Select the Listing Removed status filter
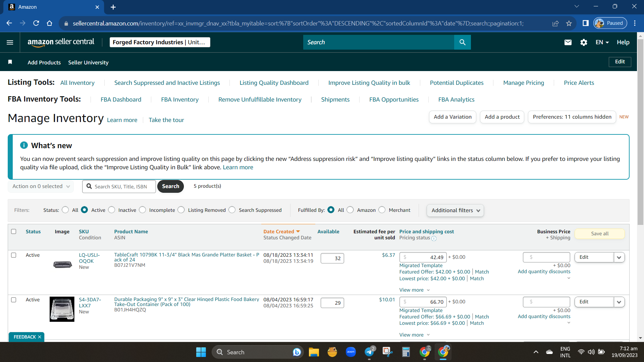This screenshot has height=362, width=644. pyautogui.click(x=181, y=210)
